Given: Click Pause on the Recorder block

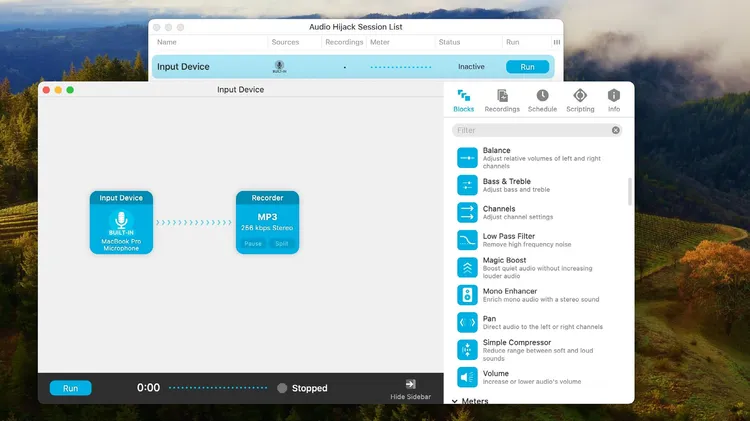Looking at the screenshot, I should tap(253, 244).
